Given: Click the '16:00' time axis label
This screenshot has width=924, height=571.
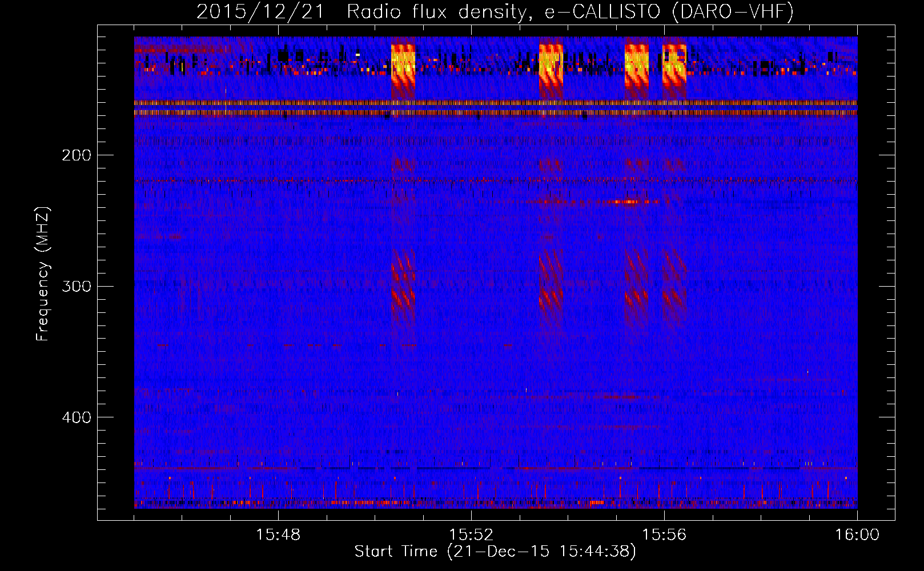Looking at the screenshot, I should point(857,535).
